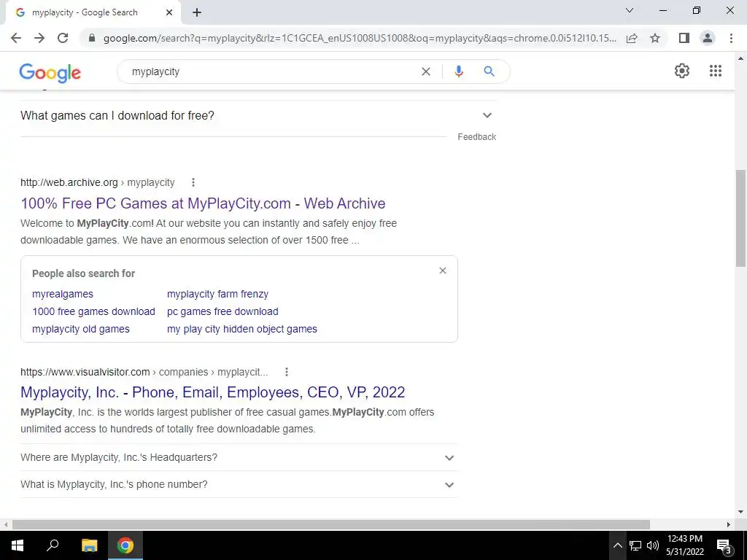Viewport: 747px width, 560px height.
Task: Search for myplaycity farm frenzy
Action: [217, 294]
